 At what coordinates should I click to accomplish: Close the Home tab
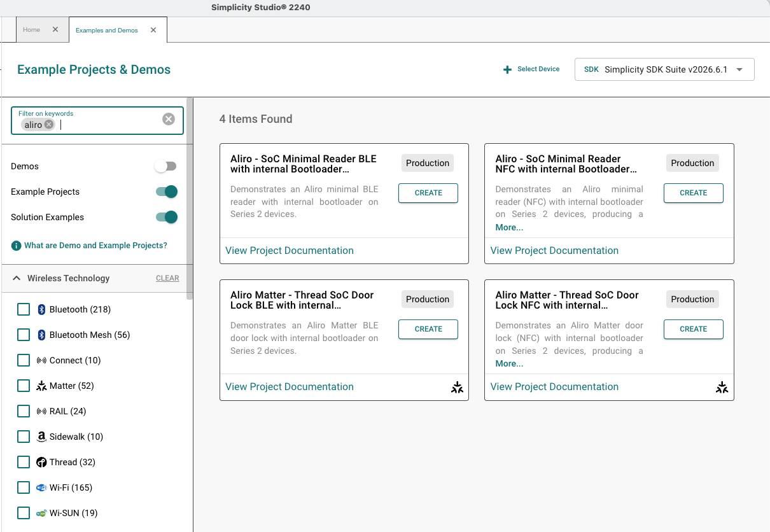tap(55, 30)
